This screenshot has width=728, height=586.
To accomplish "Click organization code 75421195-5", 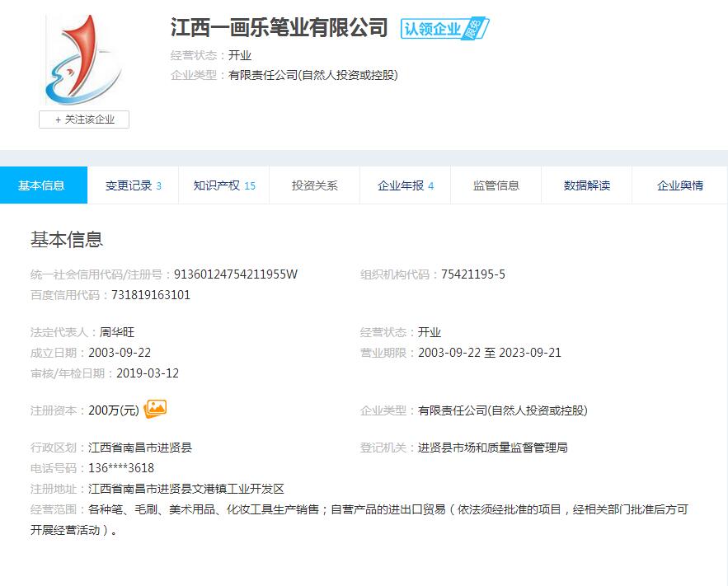I will pos(472,274).
